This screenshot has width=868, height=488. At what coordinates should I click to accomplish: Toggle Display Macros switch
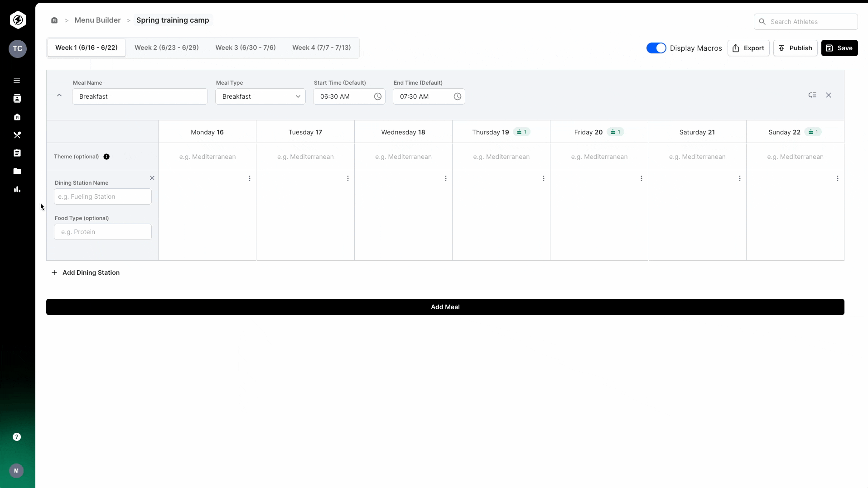(x=656, y=48)
